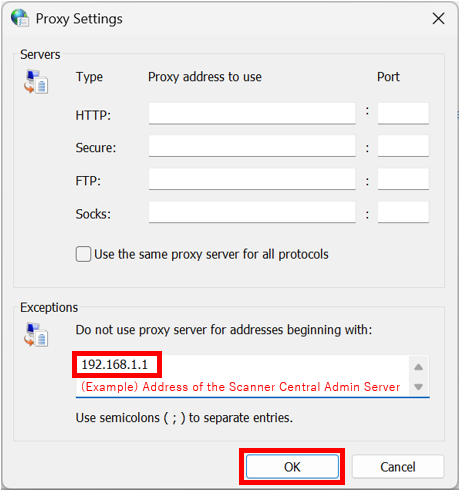Focus the FTP proxy address field
Viewport: 460px width, 491px height.
[x=252, y=179]
